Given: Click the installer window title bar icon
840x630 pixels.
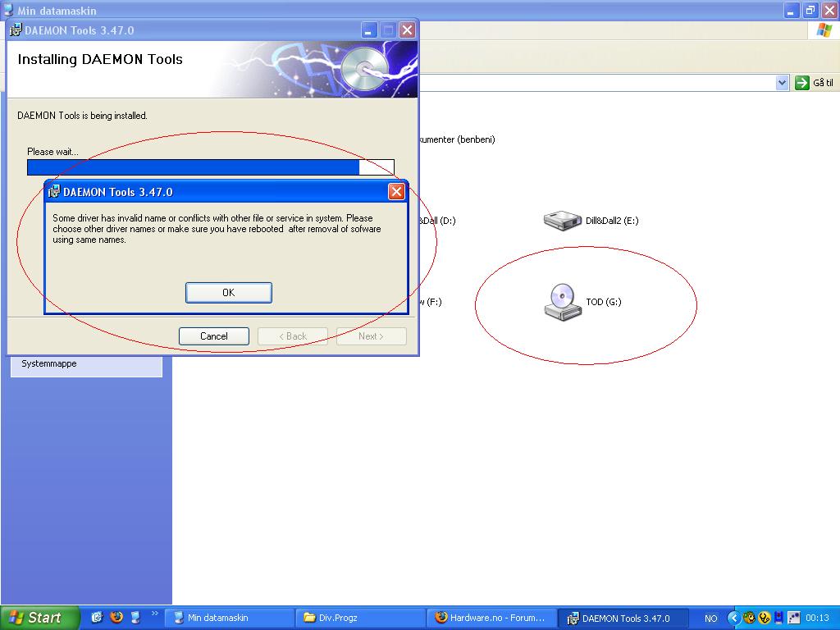Looking at the screenshot, I should 16,30.
